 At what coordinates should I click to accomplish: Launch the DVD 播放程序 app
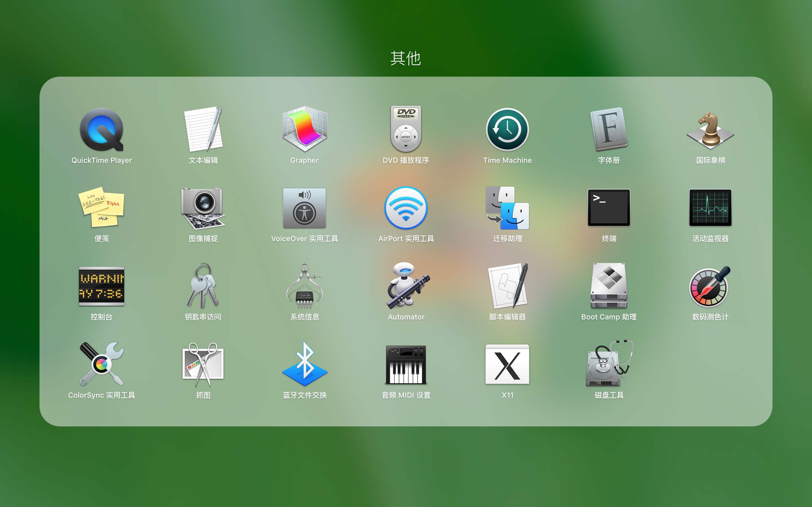point(406,130)
